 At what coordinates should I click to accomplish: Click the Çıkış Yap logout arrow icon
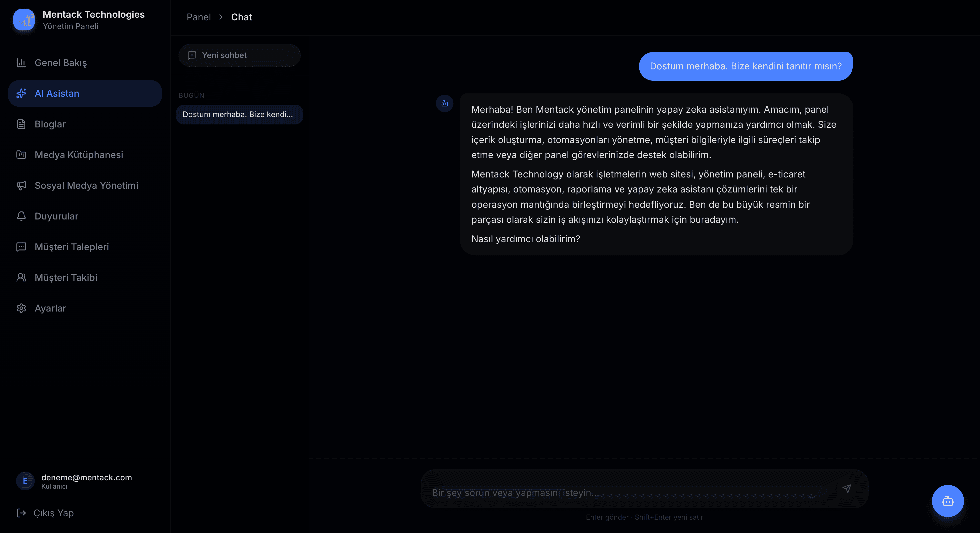click(21, 513)
